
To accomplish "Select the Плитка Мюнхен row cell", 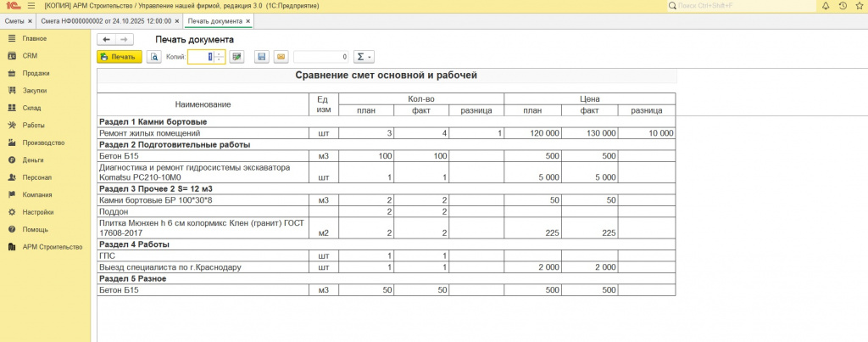I will [x=203, y=227].
